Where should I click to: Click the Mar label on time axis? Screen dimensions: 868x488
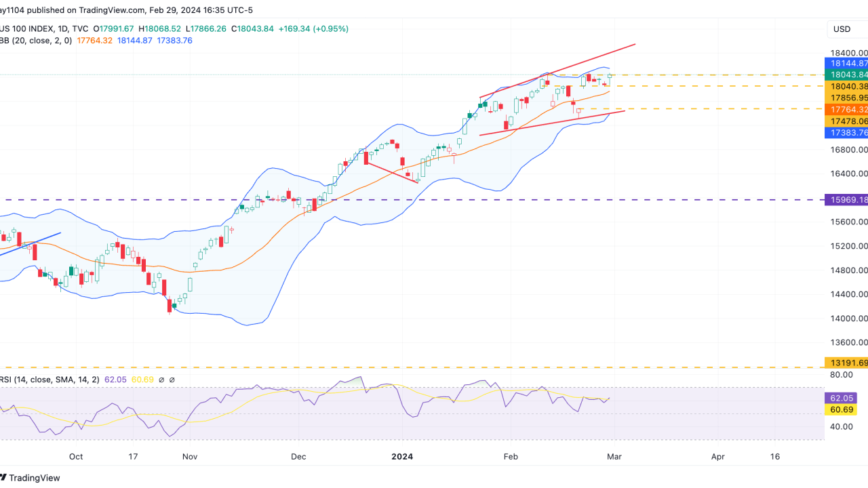(613, 456)
